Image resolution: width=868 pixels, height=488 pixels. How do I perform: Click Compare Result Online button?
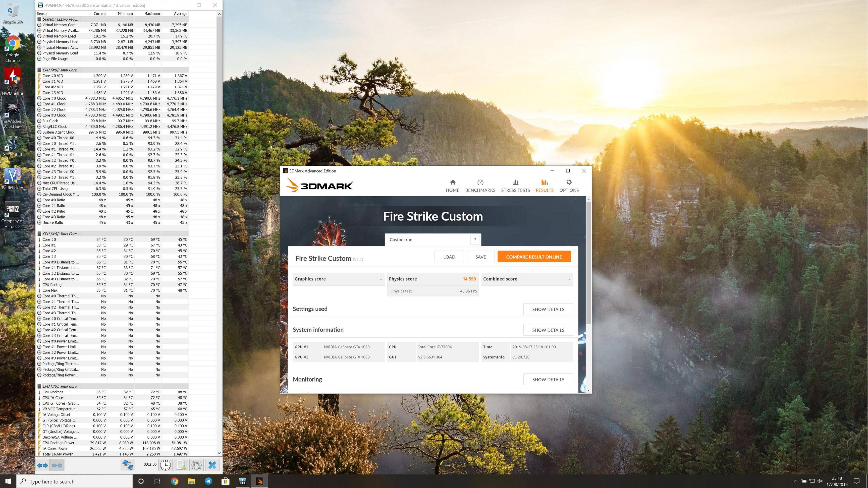[534, 257]
